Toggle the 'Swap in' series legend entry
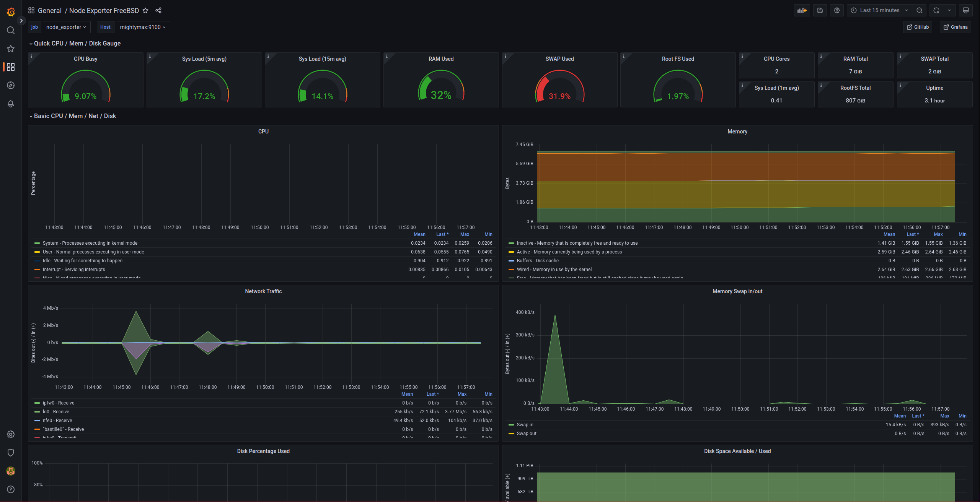Viewport: 980px width, 502px height. (525, 425)
